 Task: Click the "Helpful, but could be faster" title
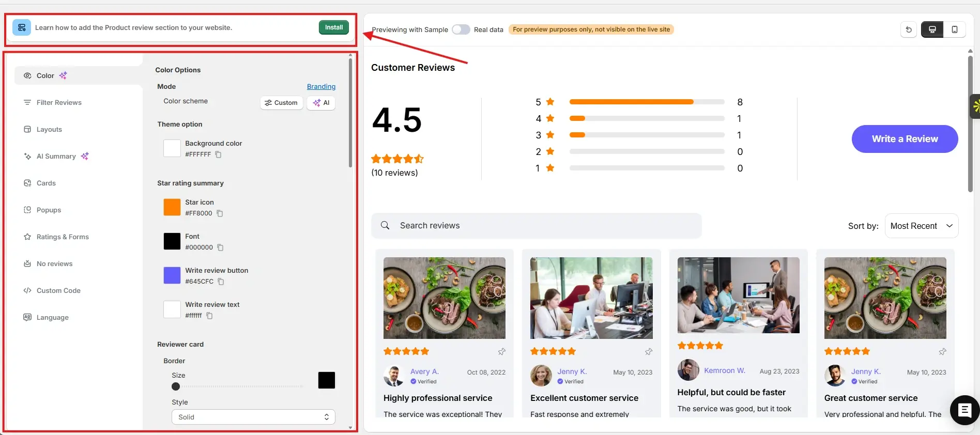[731, 392]
